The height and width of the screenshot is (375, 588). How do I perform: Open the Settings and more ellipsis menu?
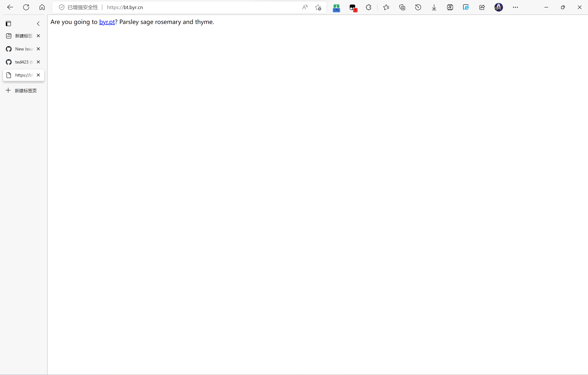point(515,7)
